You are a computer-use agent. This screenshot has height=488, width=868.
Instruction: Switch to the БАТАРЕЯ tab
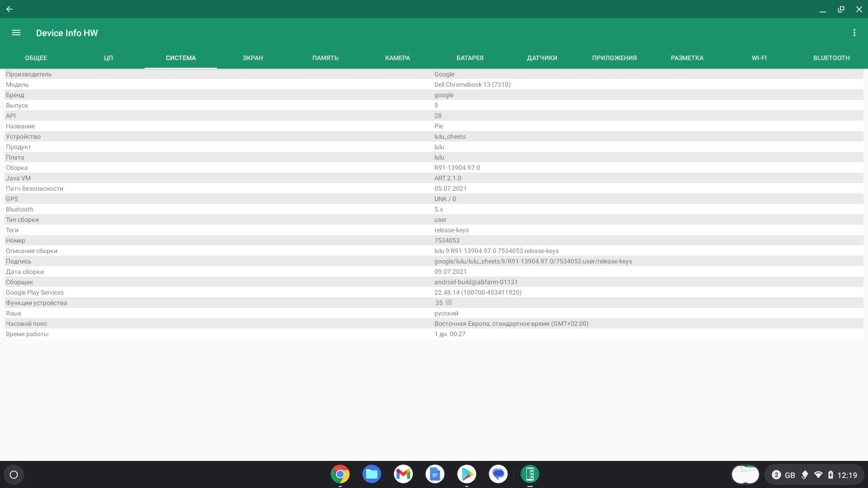(470, 58)
